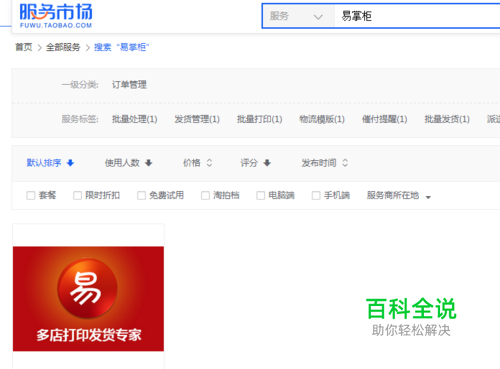Check the 套餐 checkbox
This screenshot has width=500, height=369.
(31, 195)
